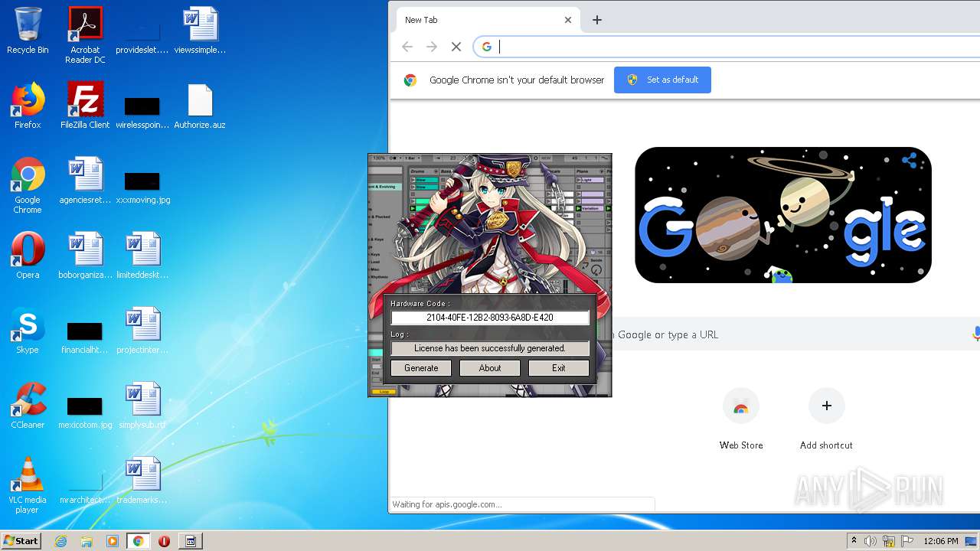Open Windows Media Player taskbar icon

tap(113, 541)
